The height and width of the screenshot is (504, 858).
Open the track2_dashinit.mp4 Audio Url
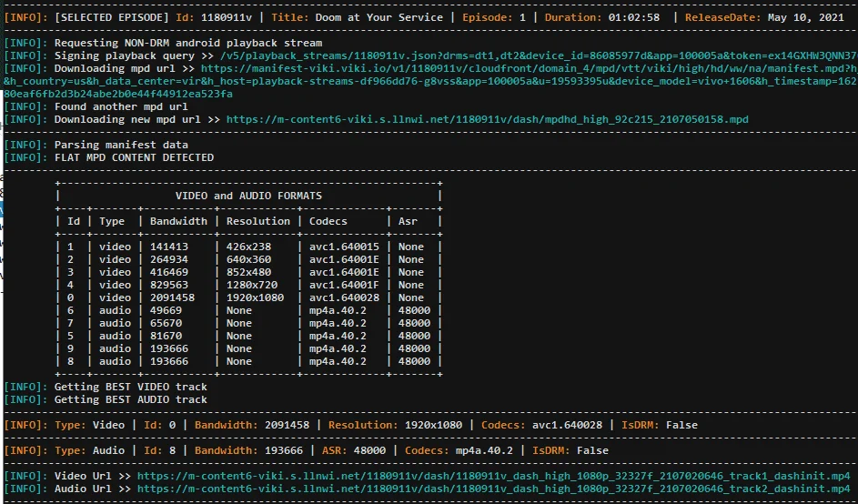pyautogui.click(x=493, y=489)
